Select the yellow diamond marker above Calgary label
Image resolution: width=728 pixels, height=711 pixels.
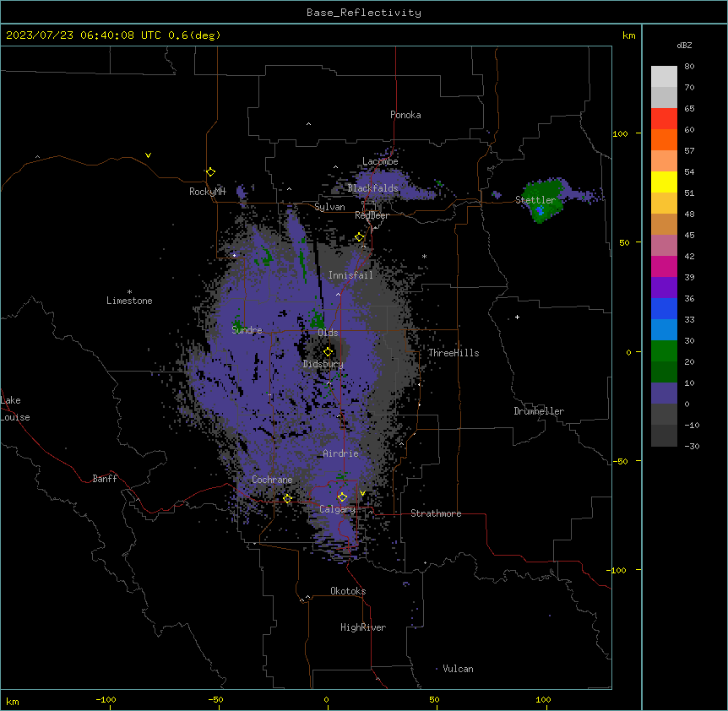pyautogui.click(x=342, y=497)
